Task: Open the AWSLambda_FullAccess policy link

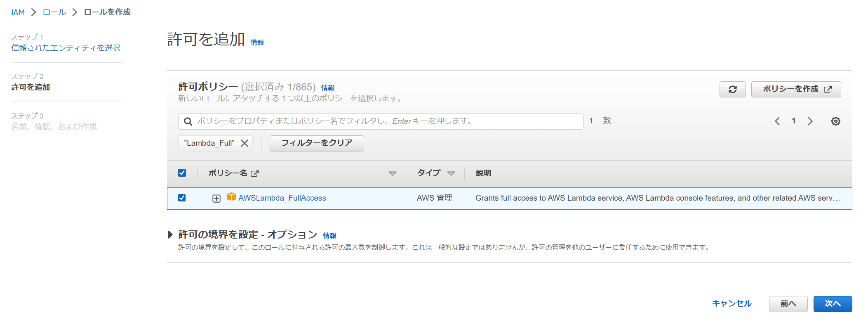Action: (x=282, y=198)
